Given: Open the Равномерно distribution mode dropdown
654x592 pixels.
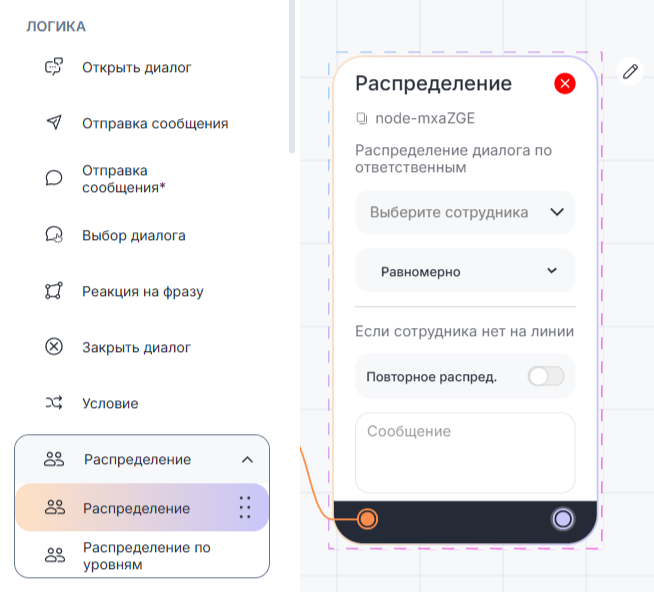Looking at the screenshot, I should tap(465, 271).
